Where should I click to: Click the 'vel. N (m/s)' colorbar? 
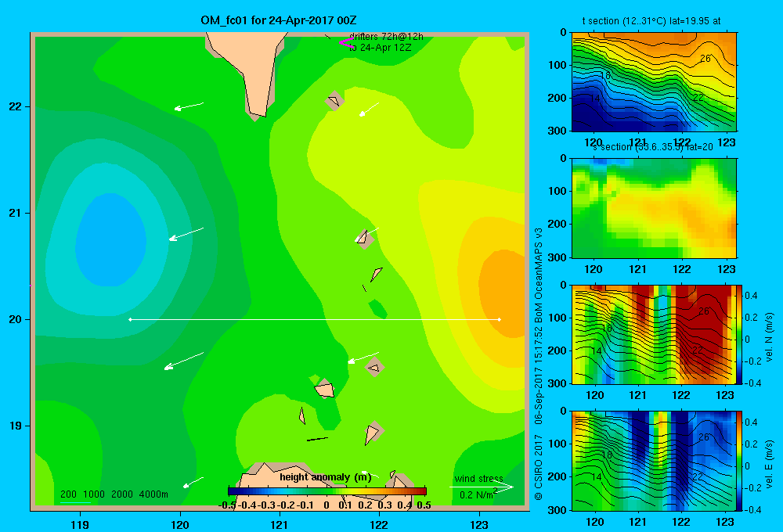[x=740, y=334]
